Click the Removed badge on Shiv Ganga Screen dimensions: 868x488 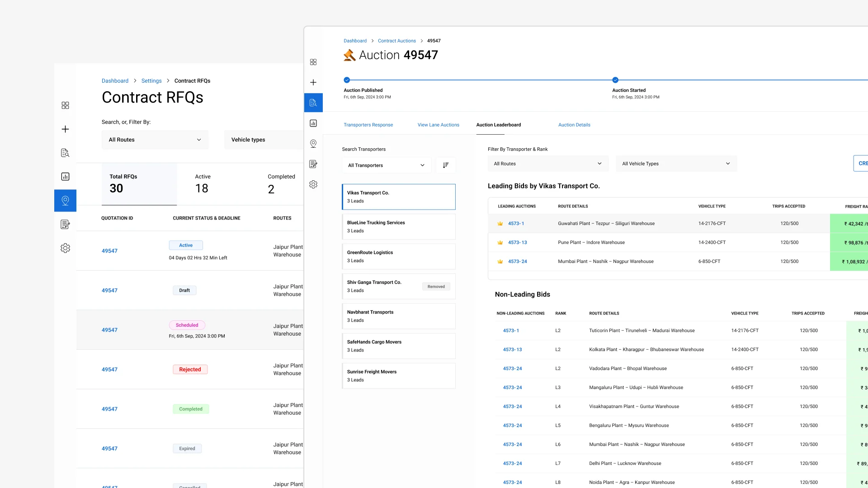click(x=436, y=286)
